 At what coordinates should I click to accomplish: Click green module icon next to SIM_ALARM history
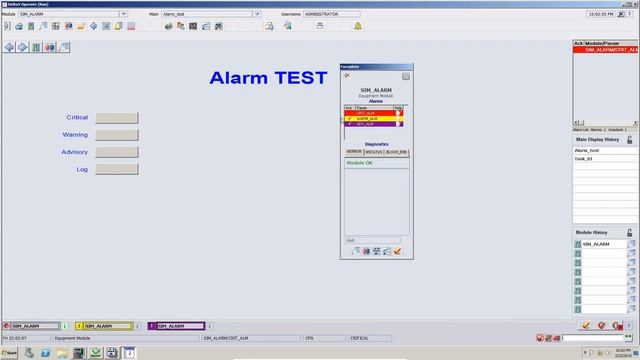(x=578, y=244)
